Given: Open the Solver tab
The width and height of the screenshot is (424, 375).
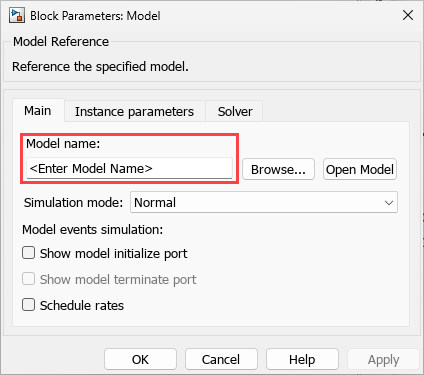Looking at the screenshot, I should point(235,112).
